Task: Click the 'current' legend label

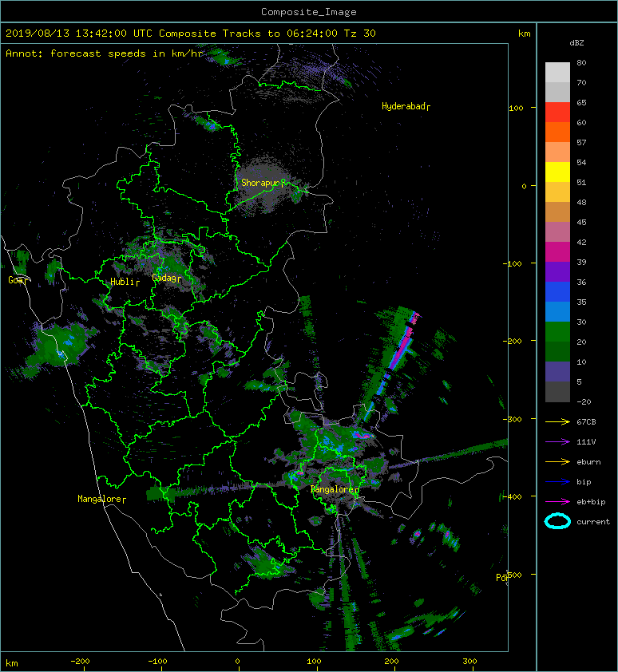Action: pos(593,522)
